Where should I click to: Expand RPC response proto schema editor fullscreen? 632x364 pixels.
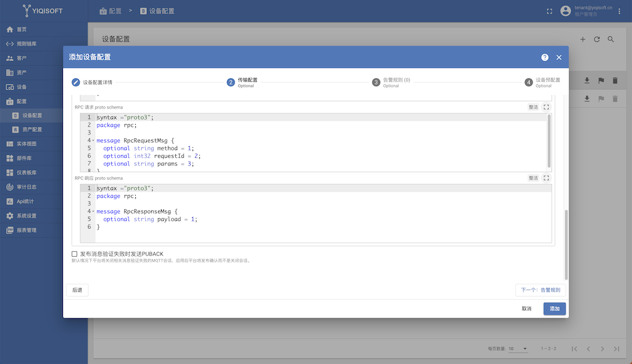546,178
